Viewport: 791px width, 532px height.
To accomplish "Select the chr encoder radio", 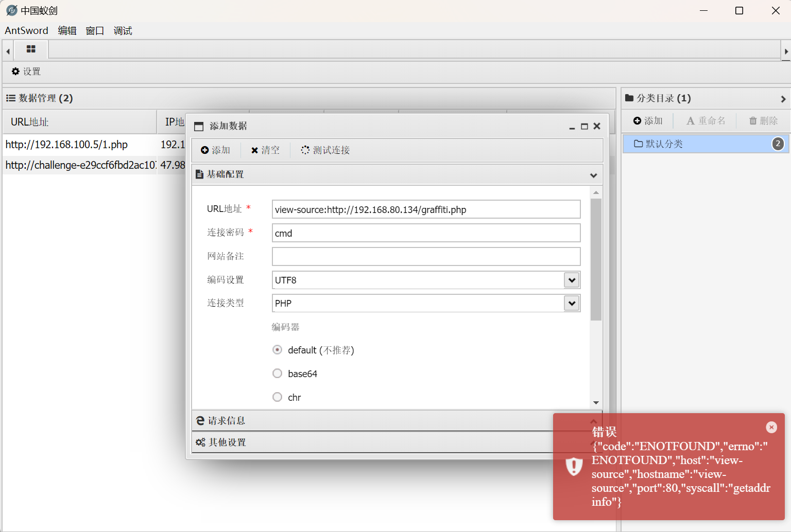I will pos(277,397).
